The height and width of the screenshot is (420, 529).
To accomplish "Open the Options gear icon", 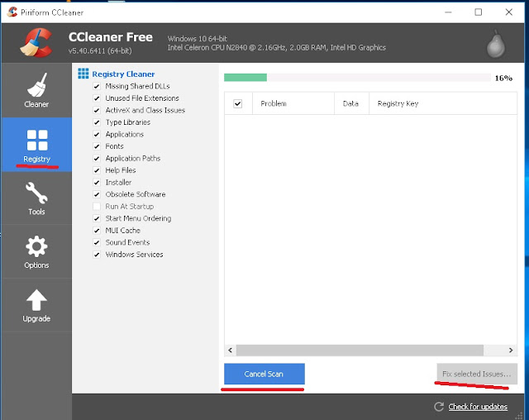I will [36, 246].
